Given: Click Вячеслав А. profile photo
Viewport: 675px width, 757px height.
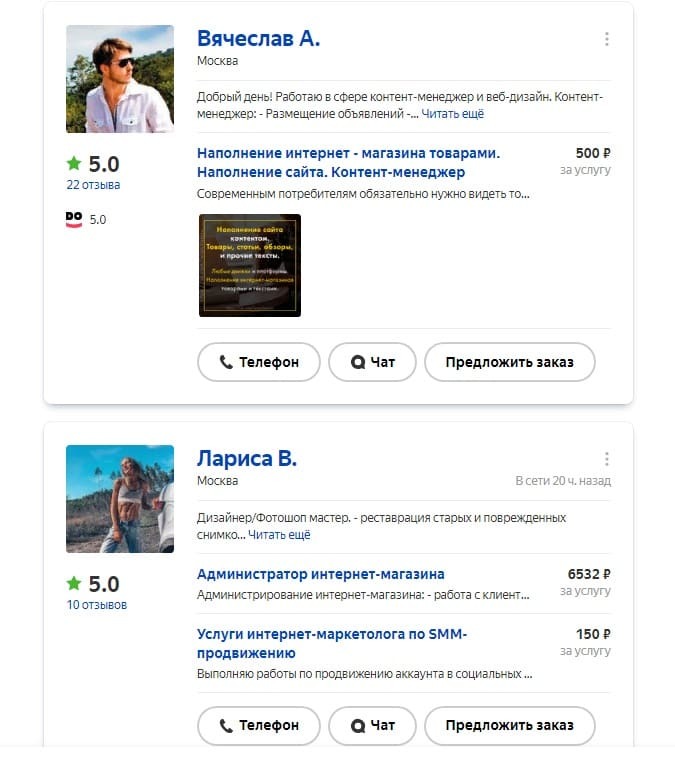Looking at the screenshot, I should point(120,79).
